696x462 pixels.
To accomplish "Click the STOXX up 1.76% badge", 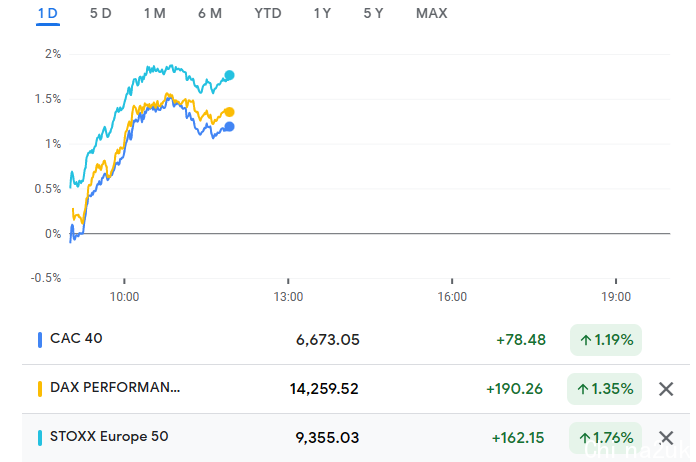I will pos(605,438).
